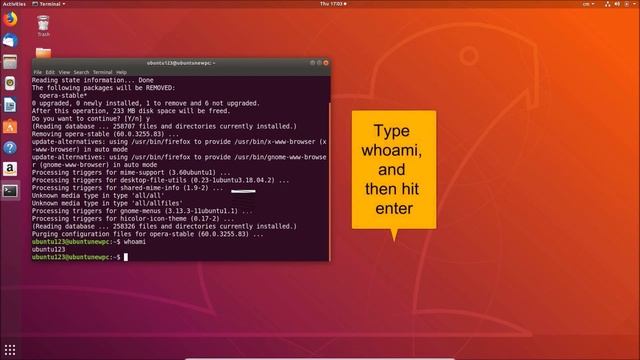Image resolution: width=640 pixels, height=360 pixels.
Task: Click 'After this operation, 233 MB' line
Action: coord(131,111)
